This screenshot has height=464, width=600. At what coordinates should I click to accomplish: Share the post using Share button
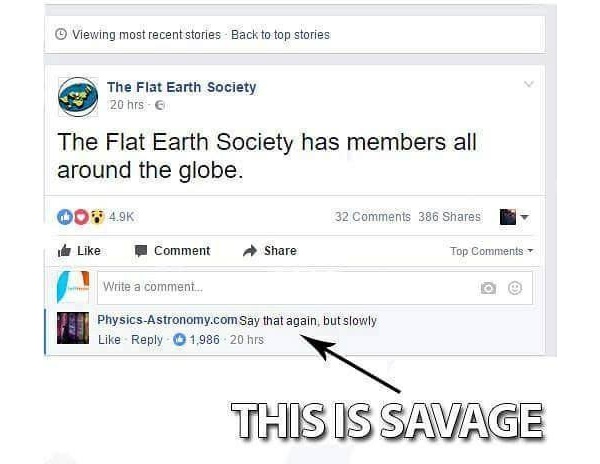[x=270, y=251]
